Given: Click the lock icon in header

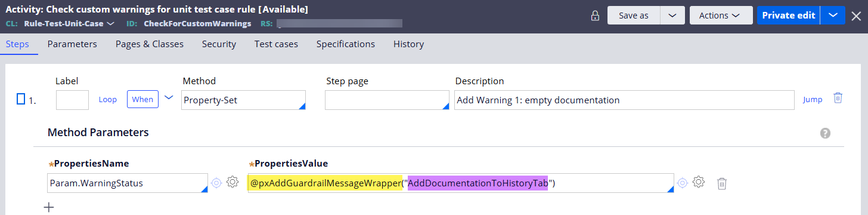Looking at the screenshot, I should point(595,16).
